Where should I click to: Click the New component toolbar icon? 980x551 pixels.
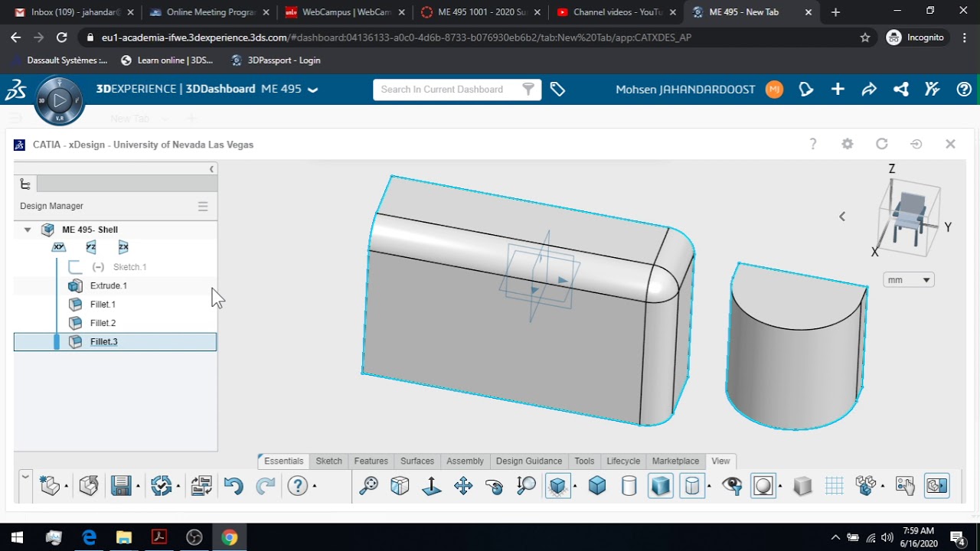click(50, 485)
